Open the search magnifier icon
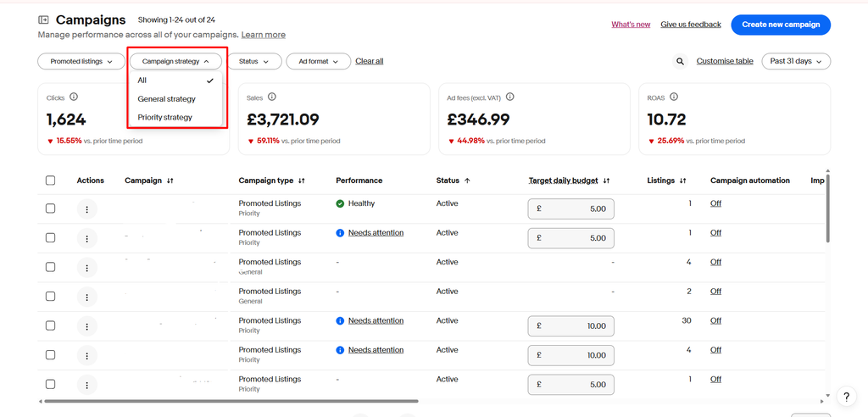 681,62
